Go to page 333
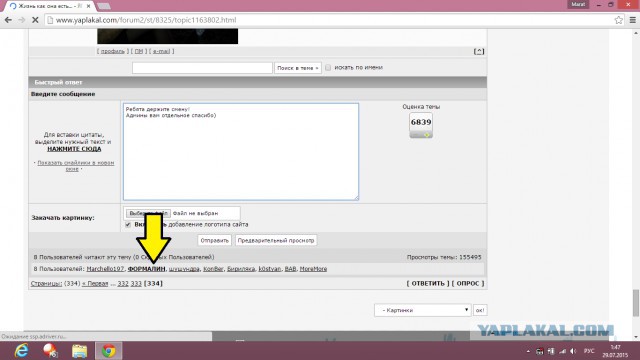 pyautogui.click(x=136, y=283)
